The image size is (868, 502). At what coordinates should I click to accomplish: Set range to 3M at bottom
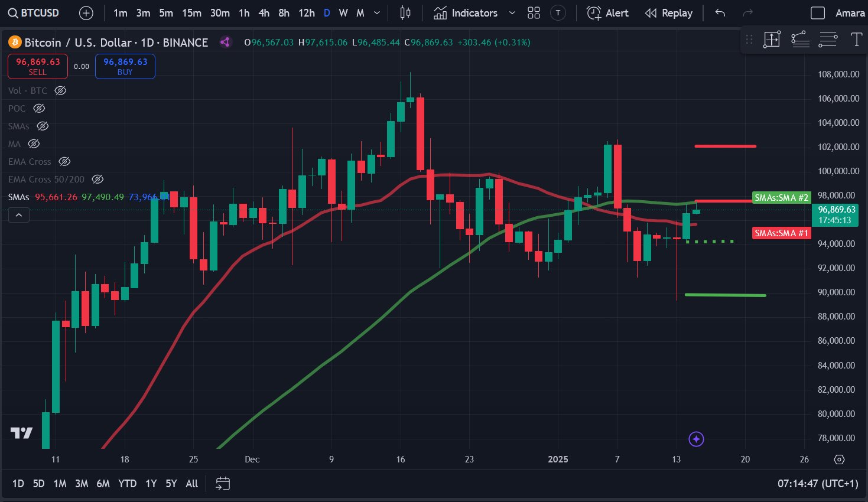(82, 484)
